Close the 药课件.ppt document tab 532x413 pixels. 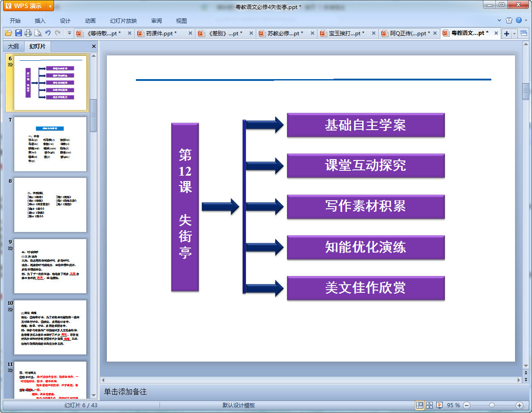click(x=190, y=33)
